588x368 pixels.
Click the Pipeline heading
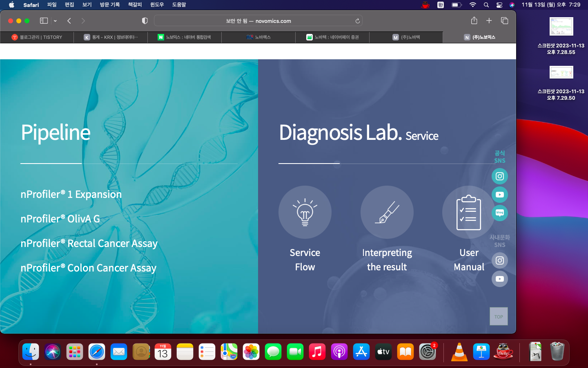point(56,132)
